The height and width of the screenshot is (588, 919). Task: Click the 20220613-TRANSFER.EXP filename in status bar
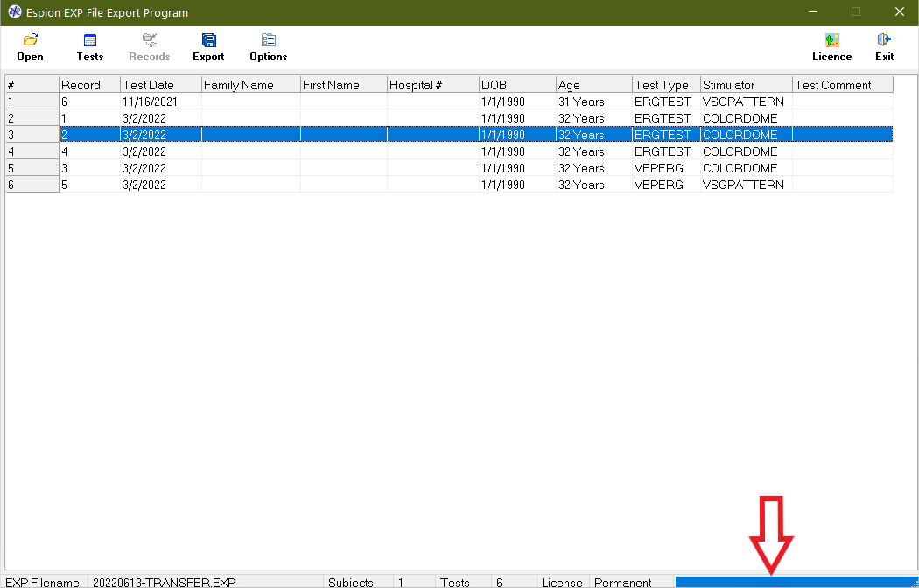(x=165, y=583)
